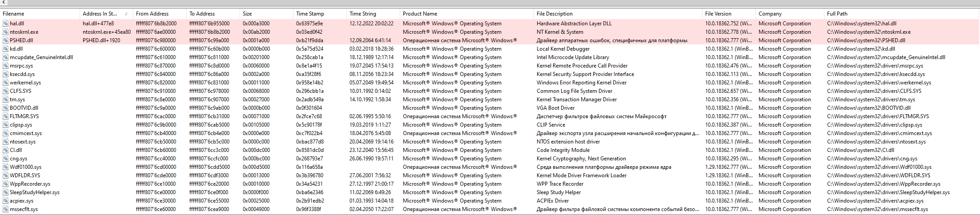Click the Address In Stack sort arrow
Image resolution: width=980 pixels, height=215 pixels.
[126, 14]
